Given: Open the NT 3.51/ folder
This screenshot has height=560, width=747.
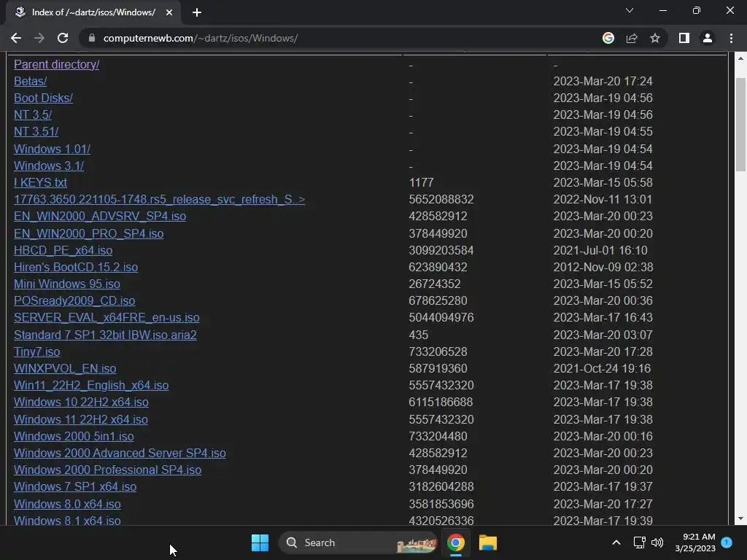Looking at the screenshot, I should 36,131.
